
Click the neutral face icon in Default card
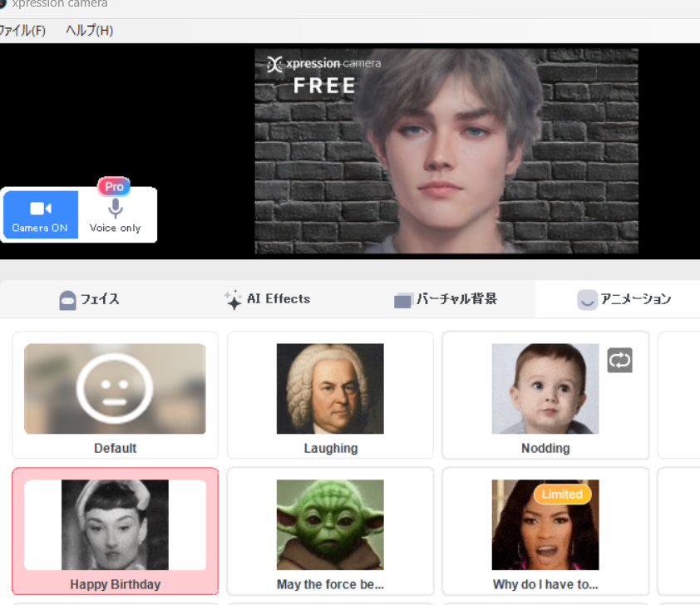click(115, 389)
